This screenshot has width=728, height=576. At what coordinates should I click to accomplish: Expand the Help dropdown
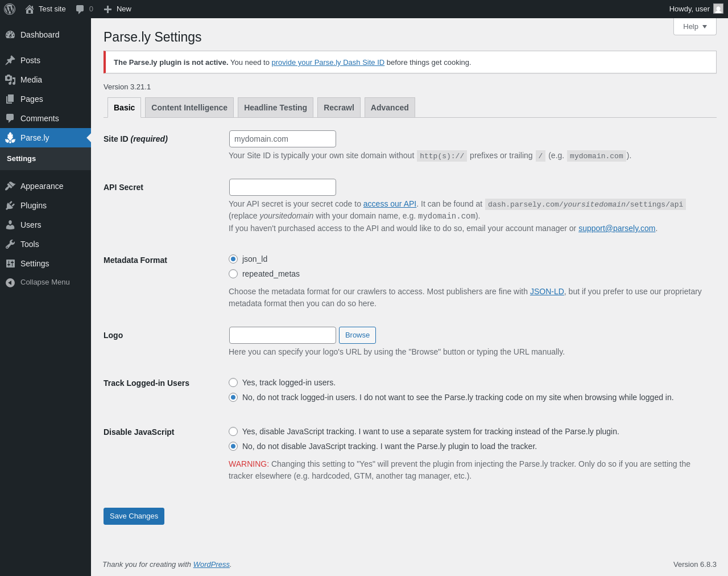coord(694,27)
